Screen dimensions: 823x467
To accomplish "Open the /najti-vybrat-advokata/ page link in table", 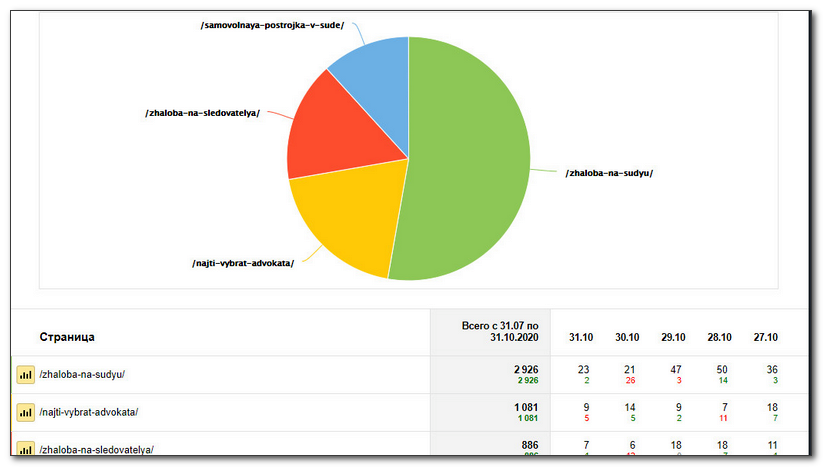I will [89, 412].
